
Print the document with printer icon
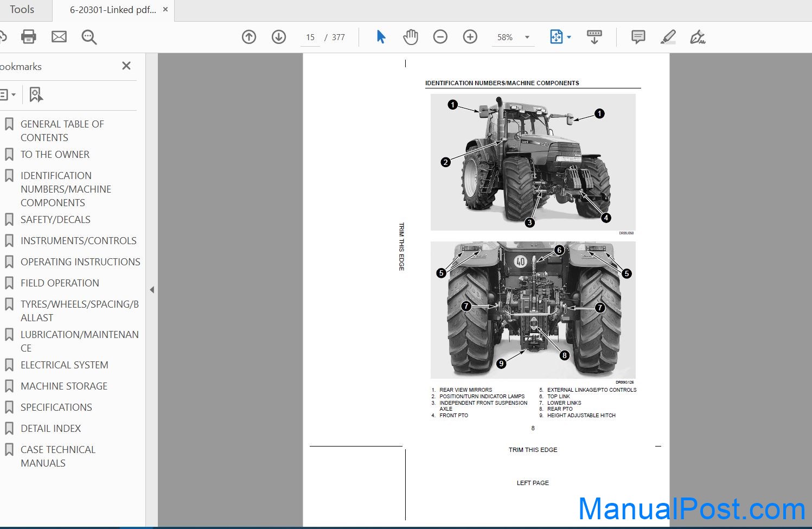[x=29, y=37]
